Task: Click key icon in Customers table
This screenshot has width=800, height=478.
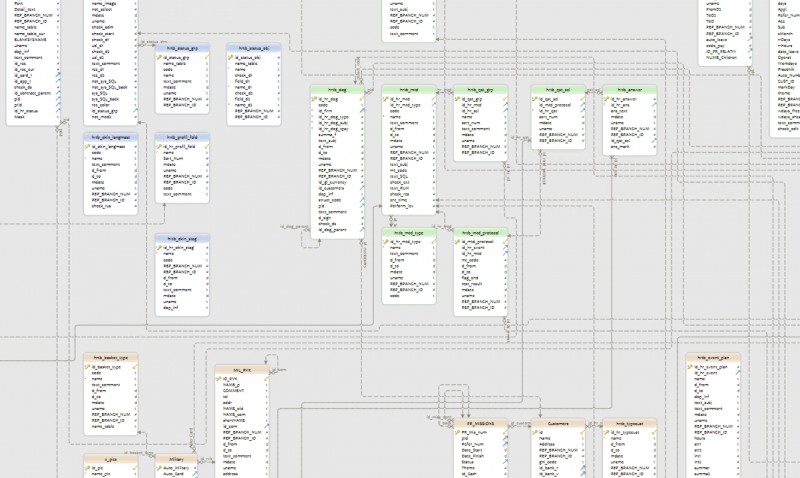Action: (x=535, y=432)
